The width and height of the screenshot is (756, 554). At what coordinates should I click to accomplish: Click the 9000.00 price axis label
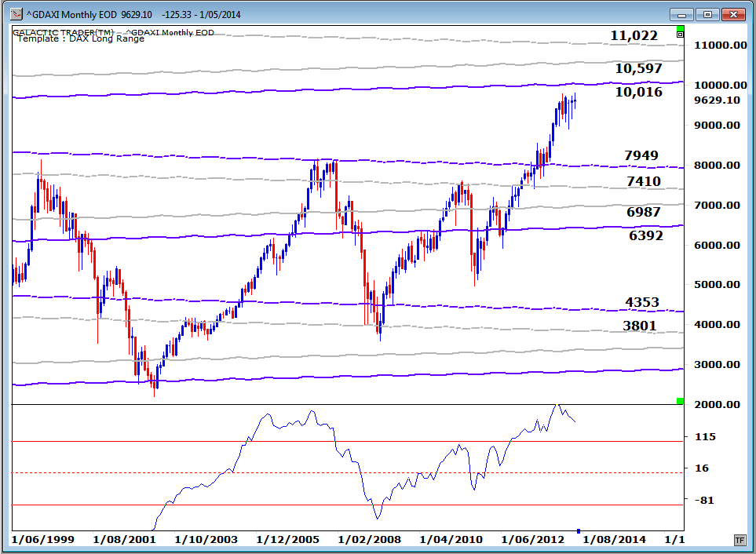click(717, 126)
